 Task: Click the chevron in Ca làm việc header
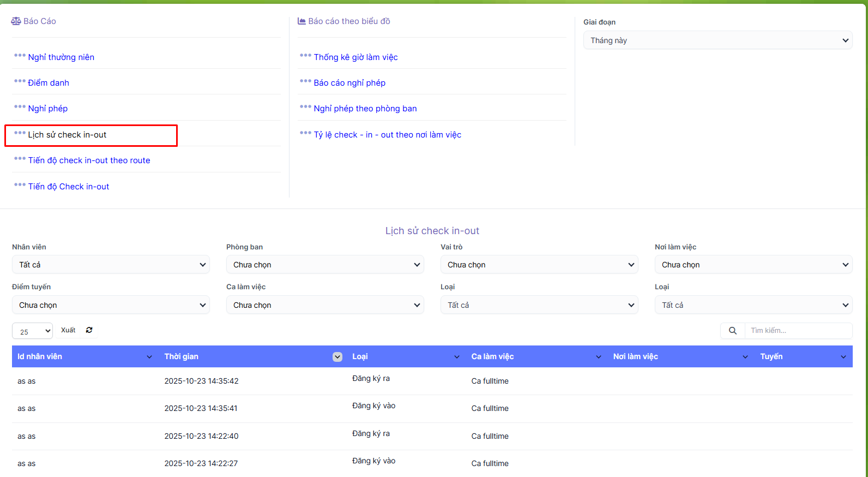(x=598, y=357)
